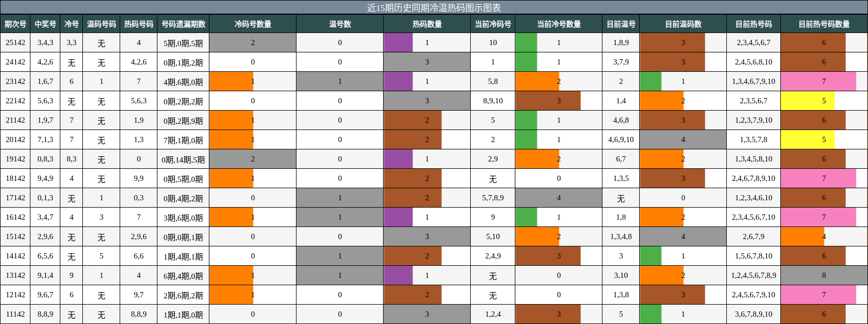Image resolution: width=868 pixels, height=324 pixels.
Task: Select the current cold code cell 5,7,8,9
Action: (493, 198)
